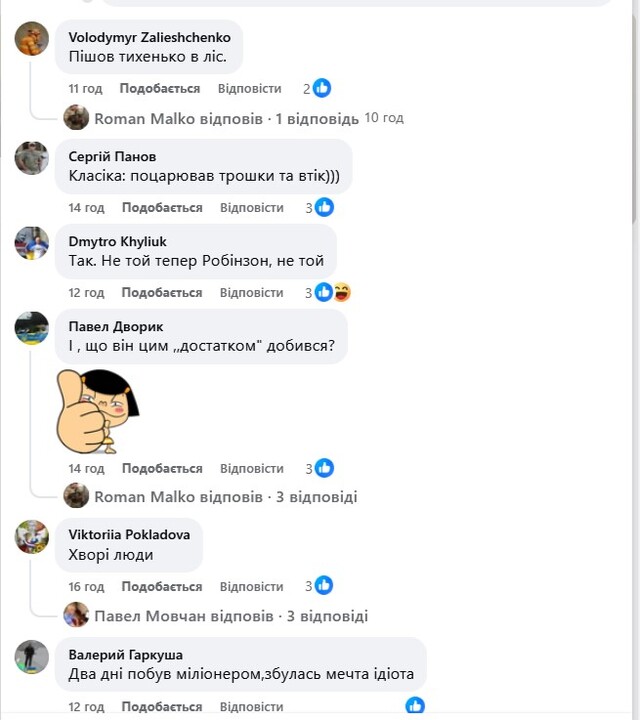Like Сергій Панов's comment with Подобається

click(x=162, y=207)
